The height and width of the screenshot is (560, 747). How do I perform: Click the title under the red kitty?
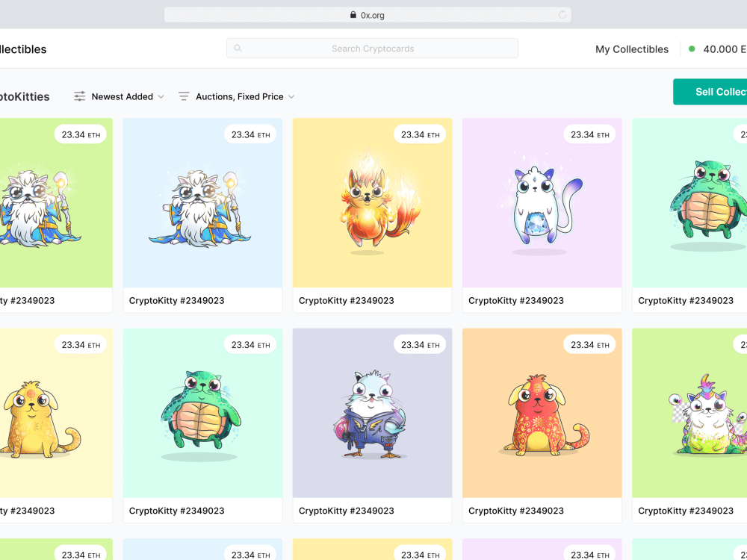point(516,511)
